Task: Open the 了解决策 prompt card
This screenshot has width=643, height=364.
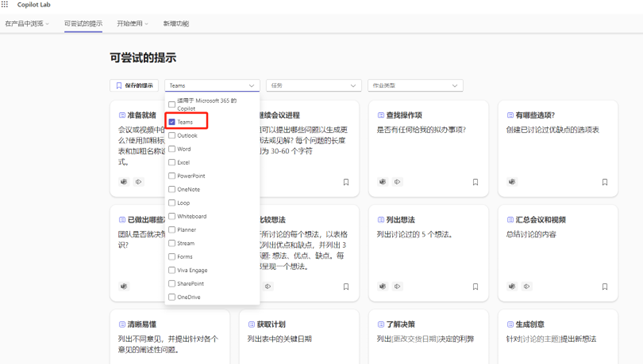Action: [429, 337]
